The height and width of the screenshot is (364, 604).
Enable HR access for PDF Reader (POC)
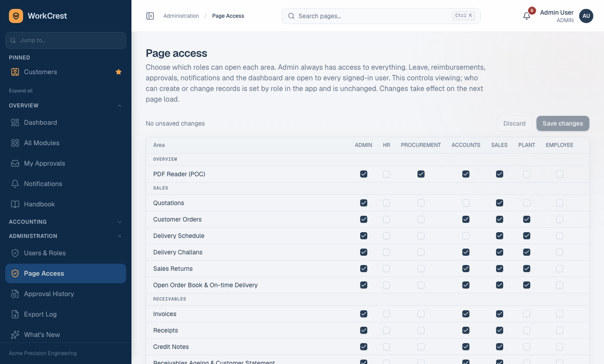(x=386, y=174)
